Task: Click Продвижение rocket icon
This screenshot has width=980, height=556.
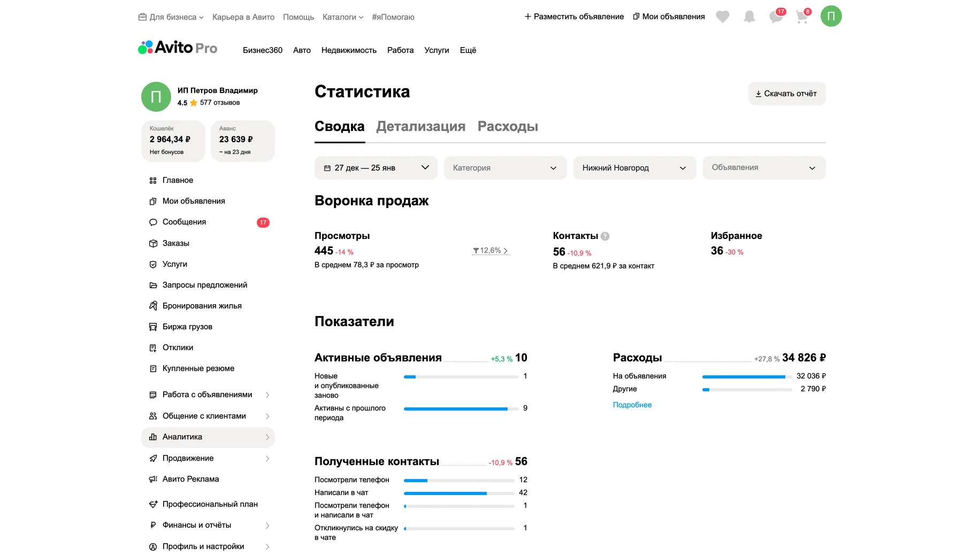Action: [153, 459]
